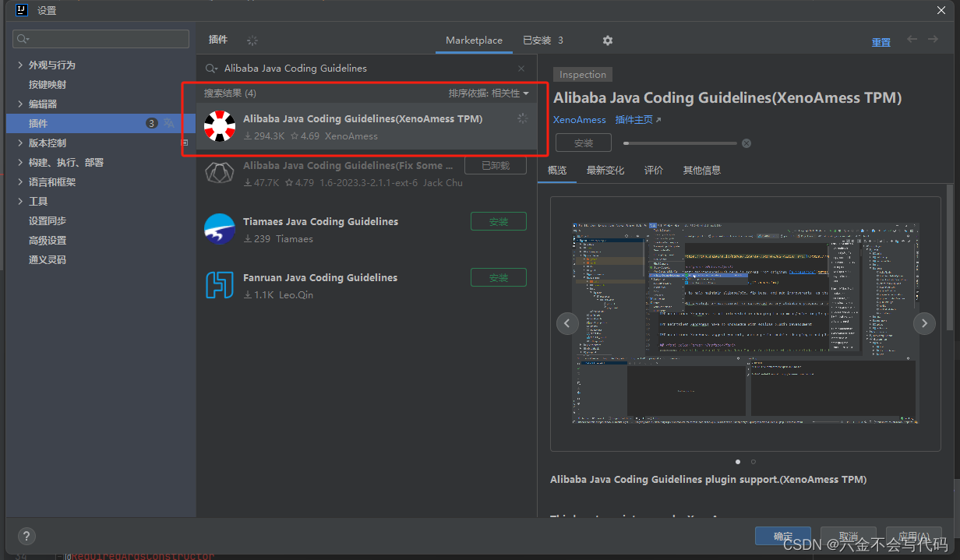Switch to the 已安装 tab
The height and width of the screenshot is (560, 960).
[x=543, y=41]
